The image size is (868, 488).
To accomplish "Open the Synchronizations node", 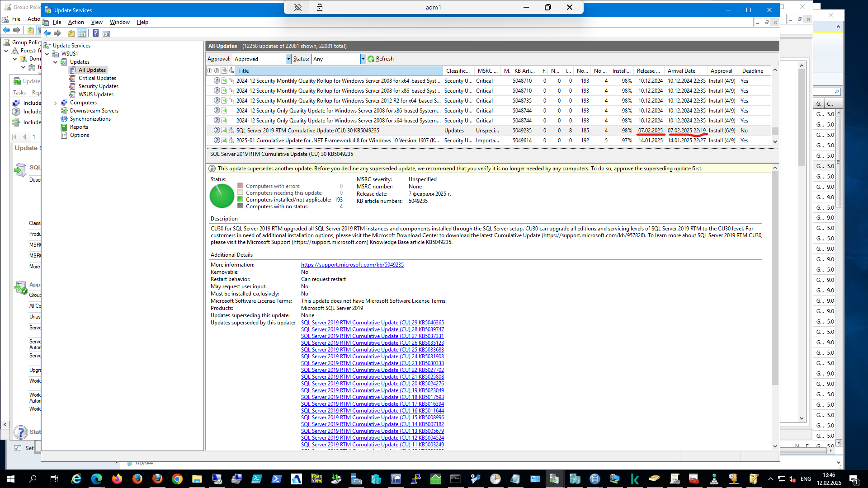I will 90,119.
